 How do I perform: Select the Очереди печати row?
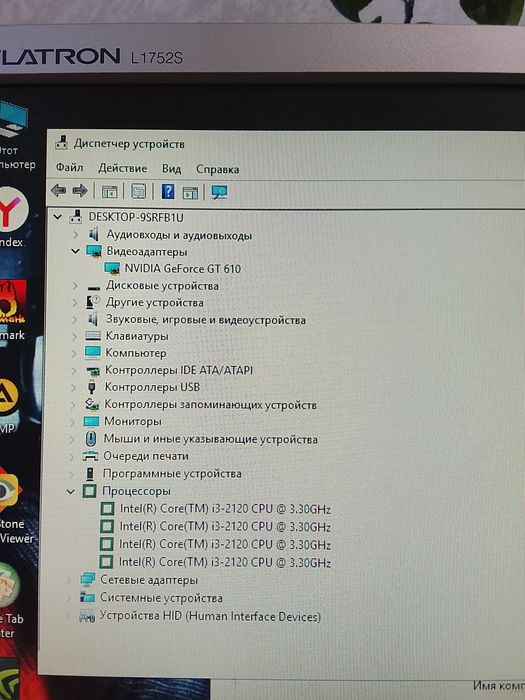[146, 456]
